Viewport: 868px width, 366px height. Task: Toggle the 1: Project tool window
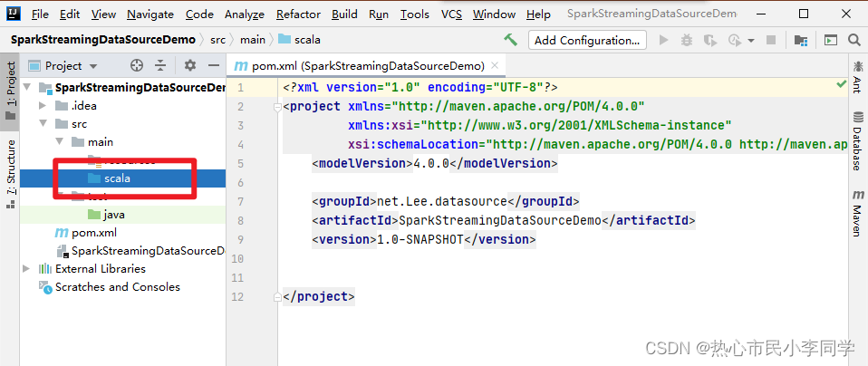(x=10, y=91)
